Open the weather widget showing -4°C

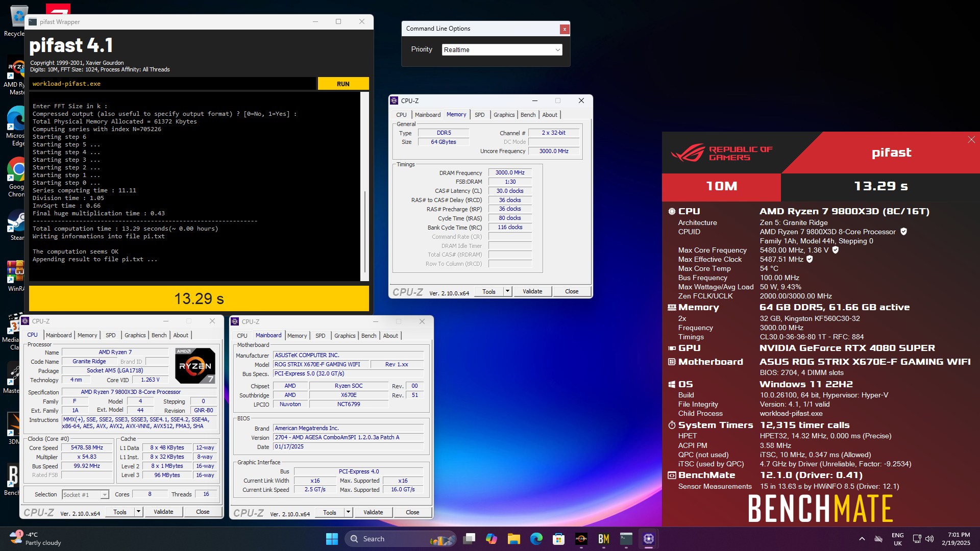(35, 539)
